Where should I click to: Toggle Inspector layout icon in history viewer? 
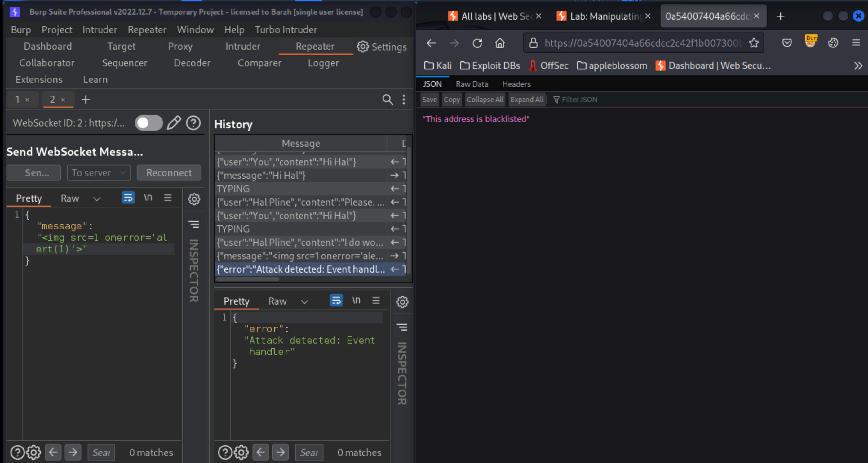click(402, 327)
